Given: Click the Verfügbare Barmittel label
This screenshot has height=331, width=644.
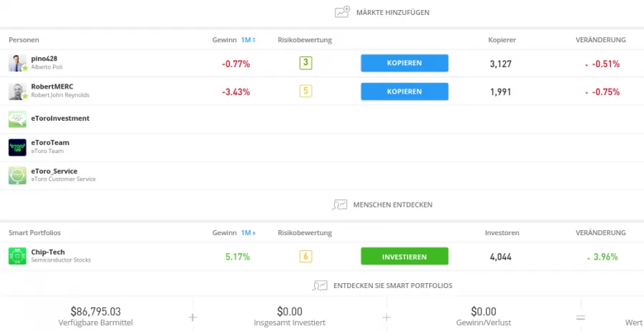Looking at the screenshot, I should (96, 323).
